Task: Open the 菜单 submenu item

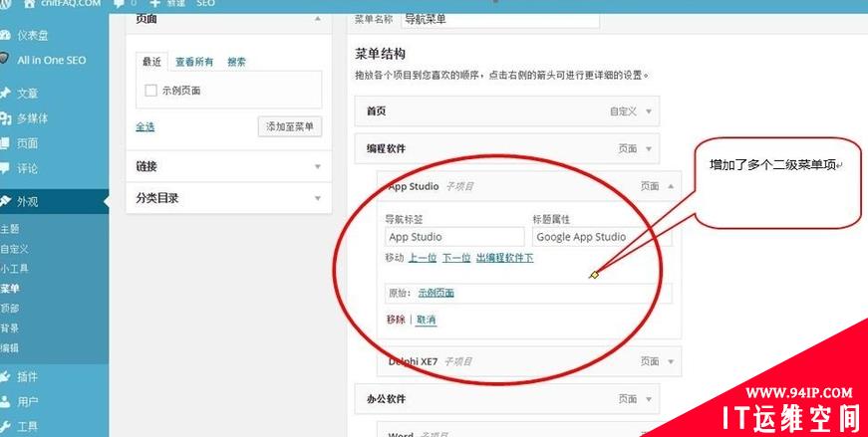Action: click(10, 289)
